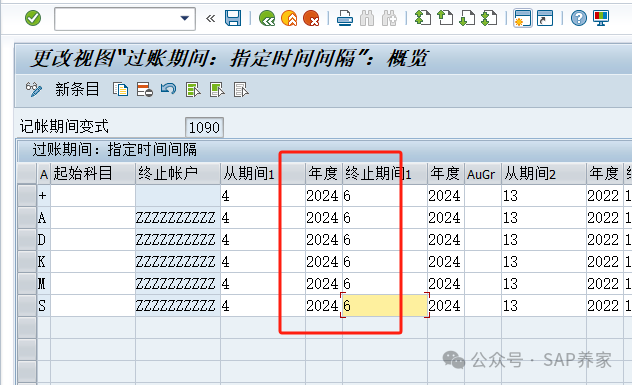This screenshot has height=385, width=632.
Task: Go to Last Page icon
Action: [489, 18]
